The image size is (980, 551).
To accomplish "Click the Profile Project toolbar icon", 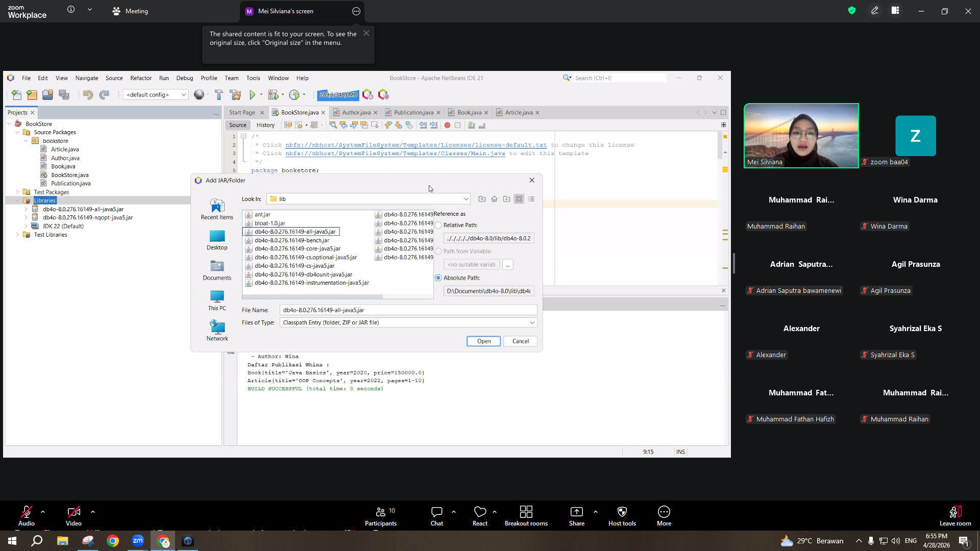I will coord(294,95).
